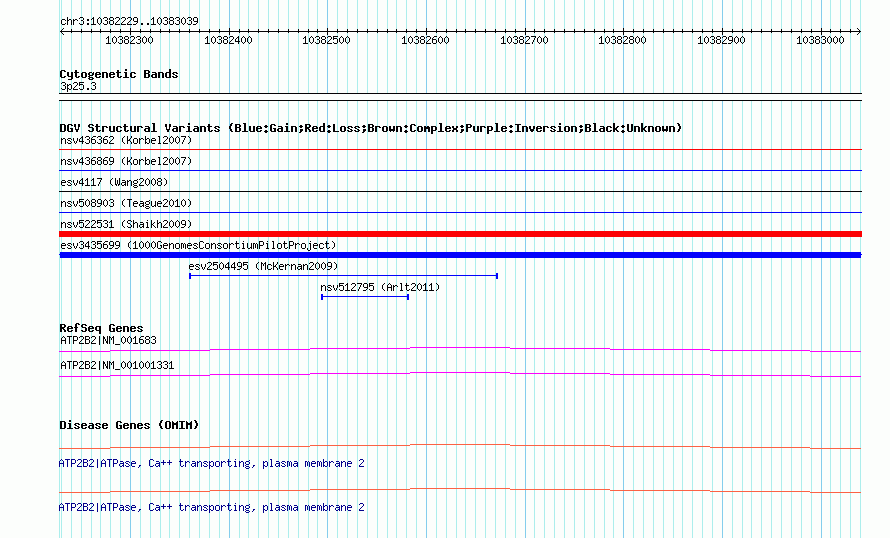This screenshot has height=538, width=890.
Task: Open variant esv4117 (Wang2008)
Action: 114,182
